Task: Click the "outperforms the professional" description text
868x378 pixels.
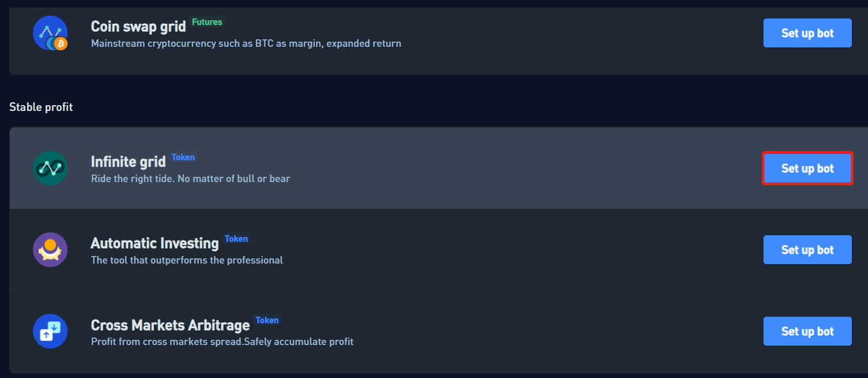Action: (x=187, y=260)
